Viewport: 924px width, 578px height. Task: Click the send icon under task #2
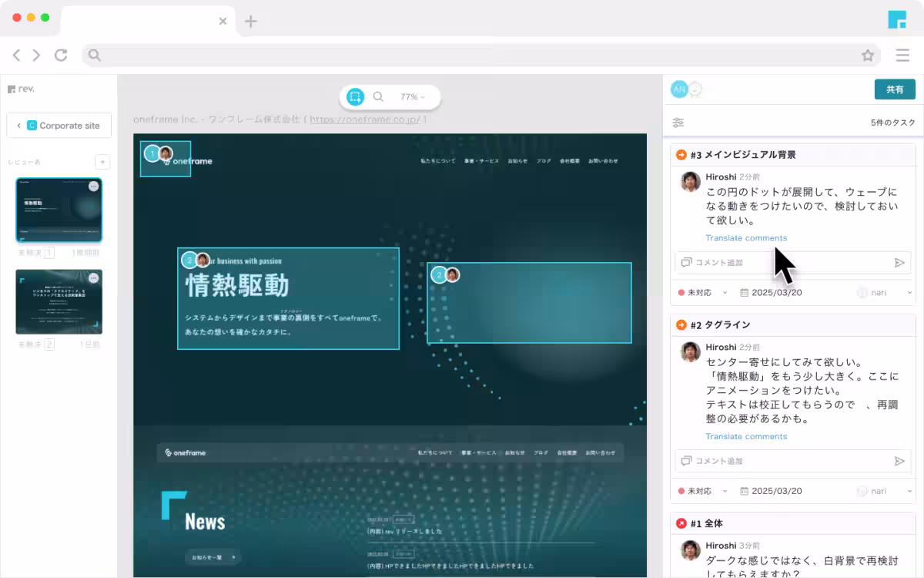[x=899, y=461]
